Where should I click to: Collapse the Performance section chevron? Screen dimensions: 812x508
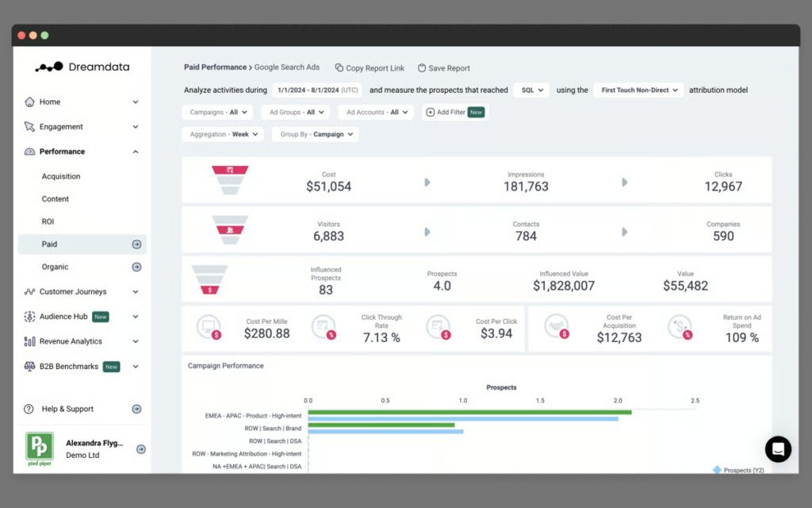coord(136,152)
